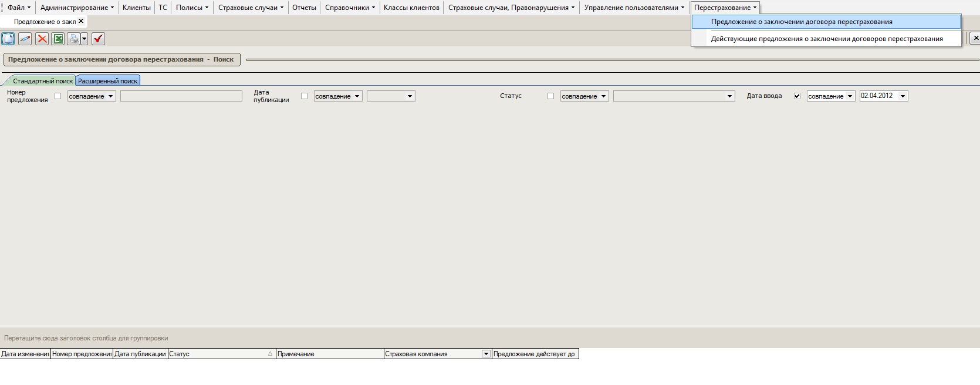This screenshot has width=980, height=385.
Task: Click the Excel export icon
Action: pos(58,39)
